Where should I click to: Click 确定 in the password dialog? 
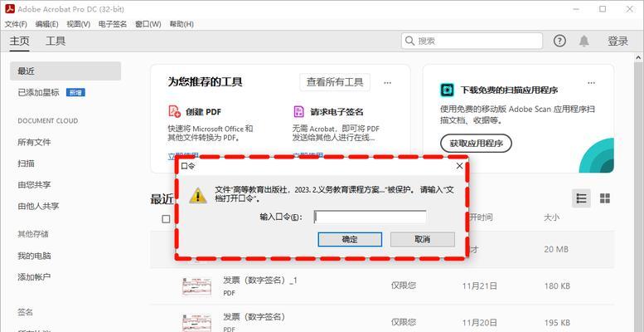click(x=350, y=239)
